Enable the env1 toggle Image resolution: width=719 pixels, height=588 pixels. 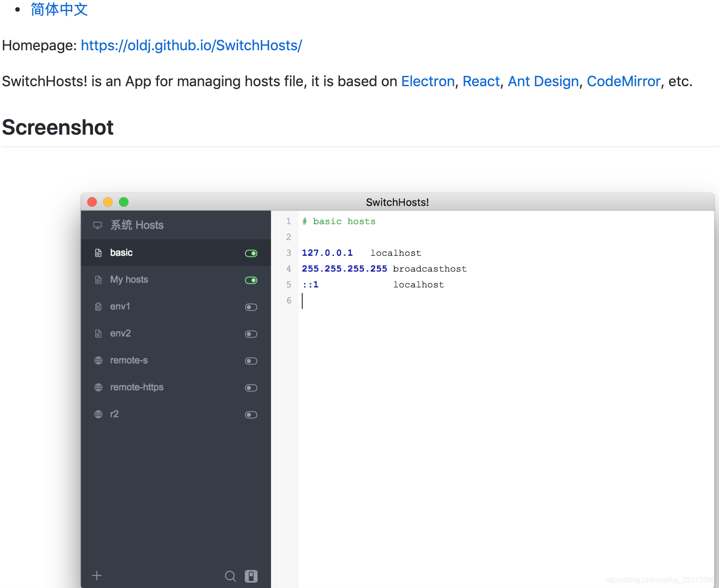[x=251, y=307]
